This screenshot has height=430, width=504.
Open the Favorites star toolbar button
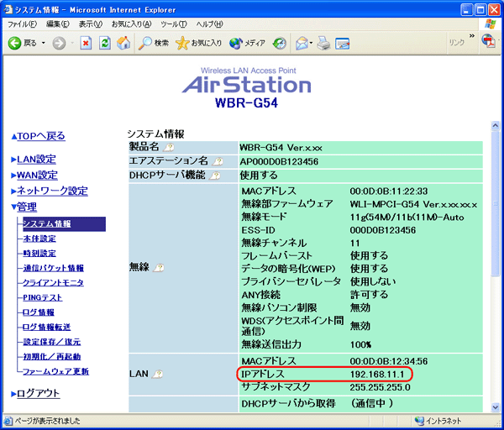(198, 43)
